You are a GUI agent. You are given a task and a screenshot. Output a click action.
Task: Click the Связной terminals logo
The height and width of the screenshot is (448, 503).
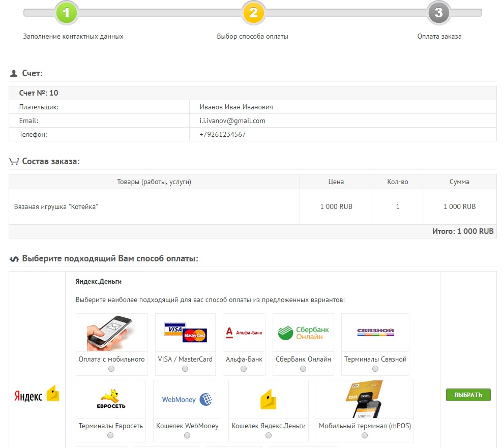375,333
